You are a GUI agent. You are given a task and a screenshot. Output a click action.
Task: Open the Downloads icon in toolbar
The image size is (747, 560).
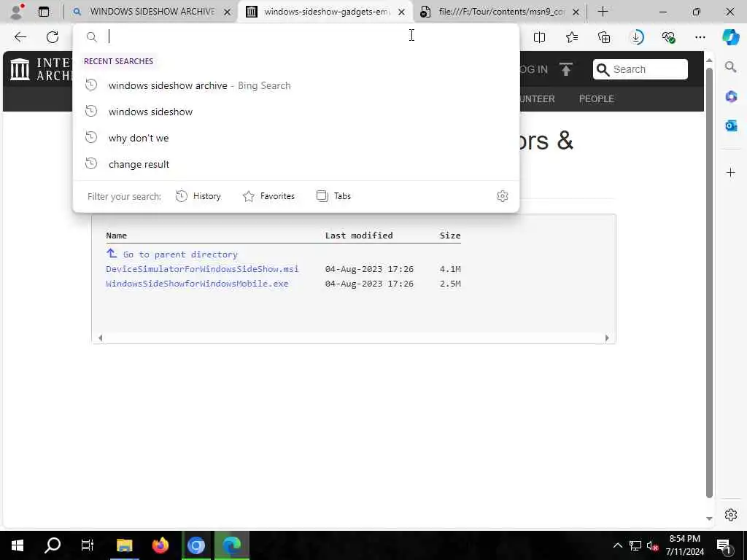[636, 36]
